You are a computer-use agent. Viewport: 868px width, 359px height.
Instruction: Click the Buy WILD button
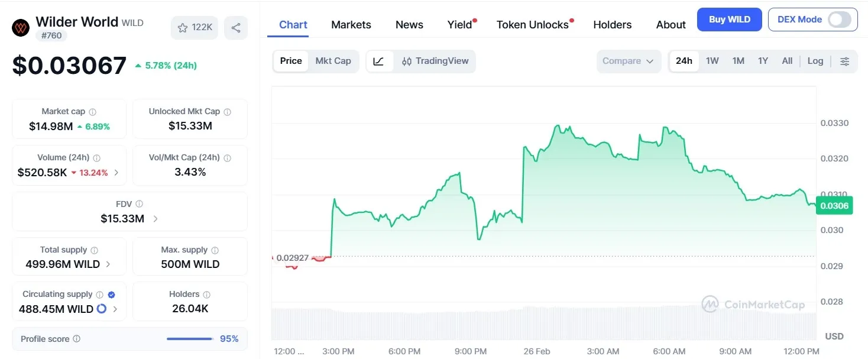point(729,19)
